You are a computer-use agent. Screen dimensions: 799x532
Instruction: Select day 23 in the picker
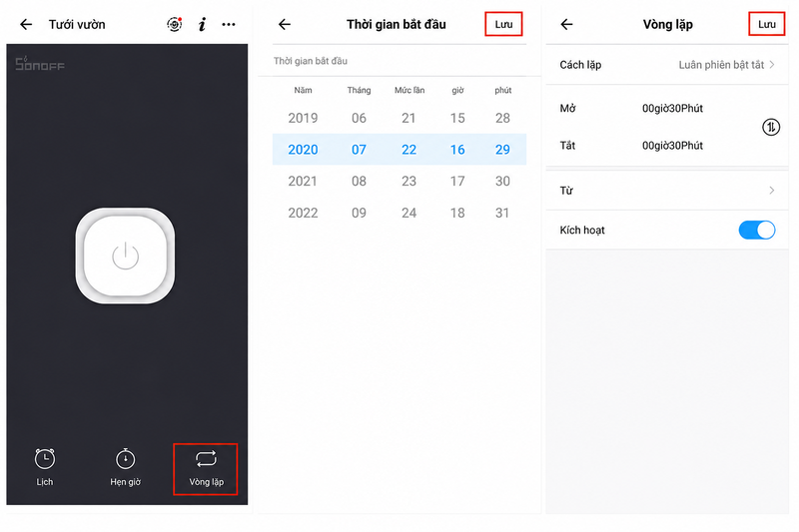pos(408,182)
